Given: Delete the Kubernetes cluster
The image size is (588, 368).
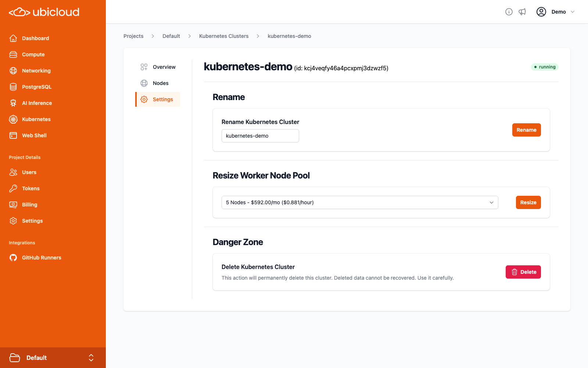Looking at the screenshot, I should 523,272.
